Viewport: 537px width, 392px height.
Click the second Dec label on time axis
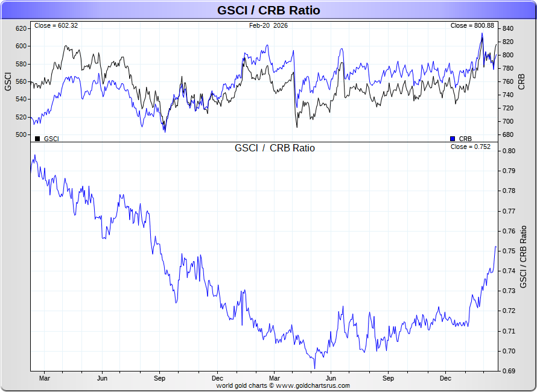[445, 378]
